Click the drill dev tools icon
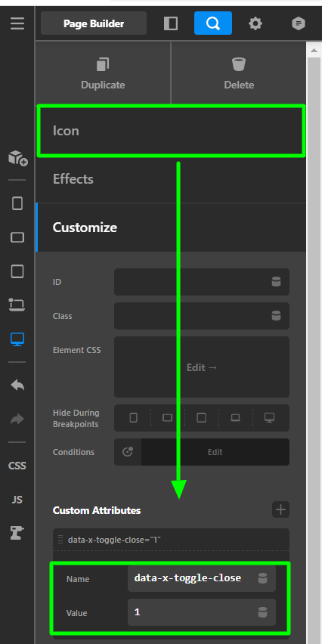322x644 pixels. [x=17, y=533]
